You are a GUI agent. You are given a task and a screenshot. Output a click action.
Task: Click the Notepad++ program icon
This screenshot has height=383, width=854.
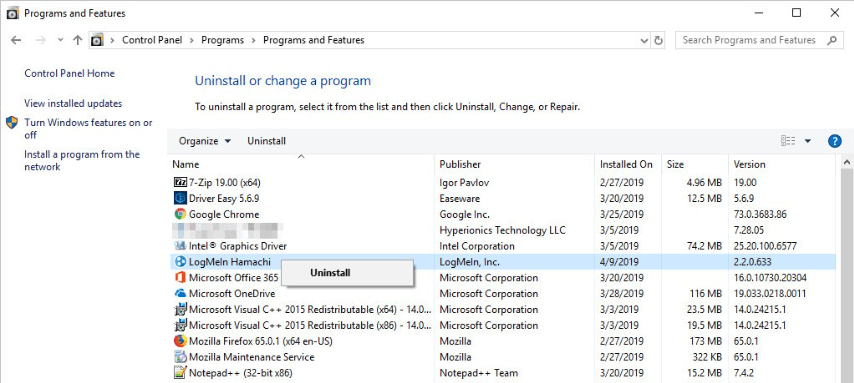180,373
